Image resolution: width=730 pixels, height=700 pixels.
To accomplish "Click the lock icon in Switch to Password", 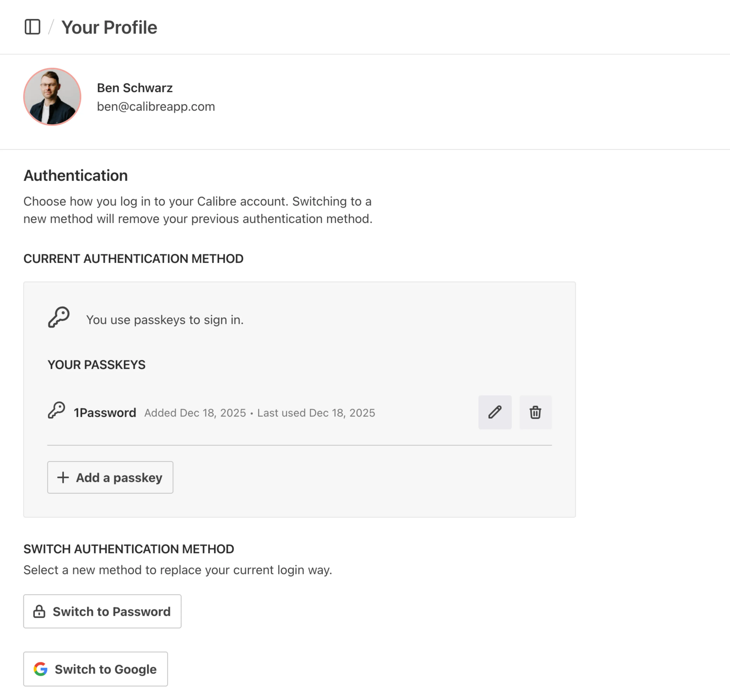I will click(x=39, y=611).
